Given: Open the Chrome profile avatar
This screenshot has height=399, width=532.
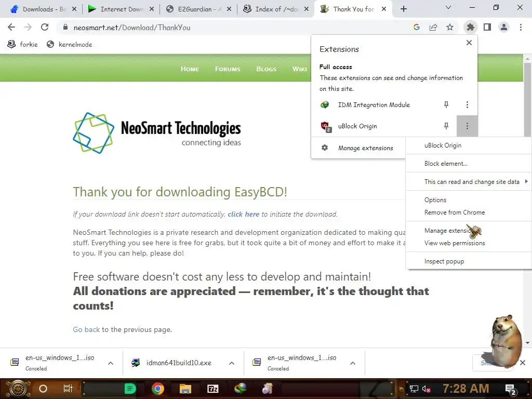Looking at the screenshot, I should (504, 27).
